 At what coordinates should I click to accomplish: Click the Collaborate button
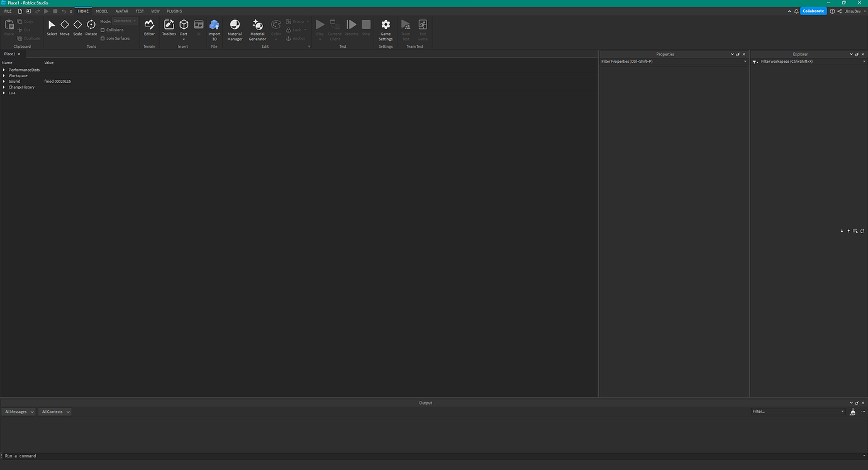[x=813, y=11]
